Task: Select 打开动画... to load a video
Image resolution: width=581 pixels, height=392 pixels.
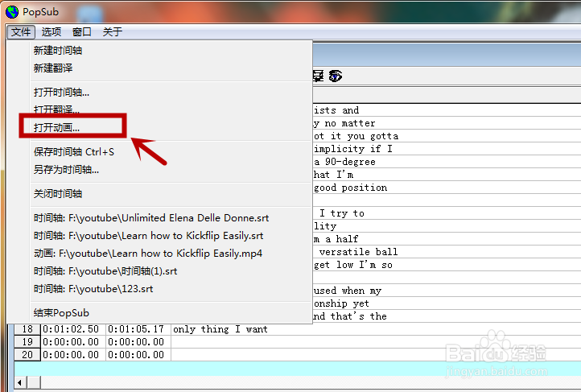Action: tap(56, 128)
